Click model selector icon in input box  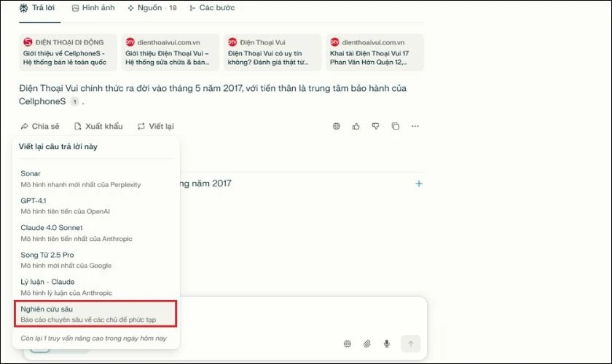348,344
